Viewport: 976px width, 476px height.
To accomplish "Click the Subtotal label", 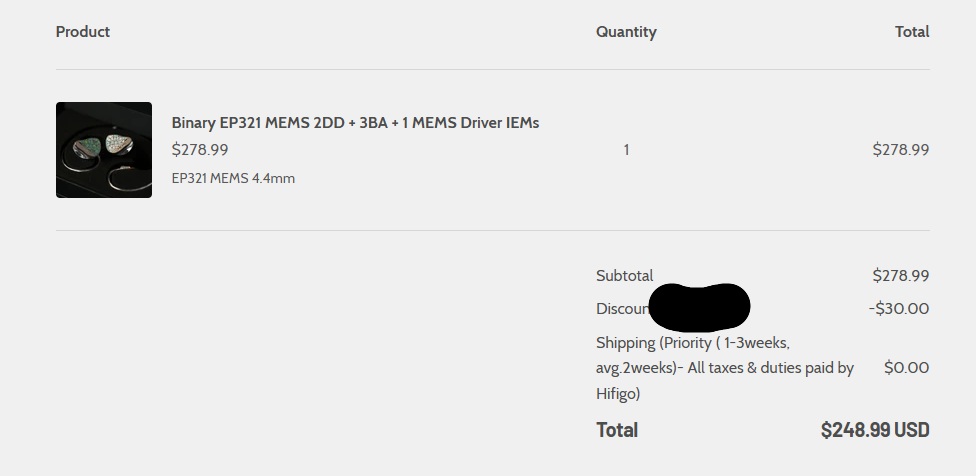I will (x=624, y=276).
